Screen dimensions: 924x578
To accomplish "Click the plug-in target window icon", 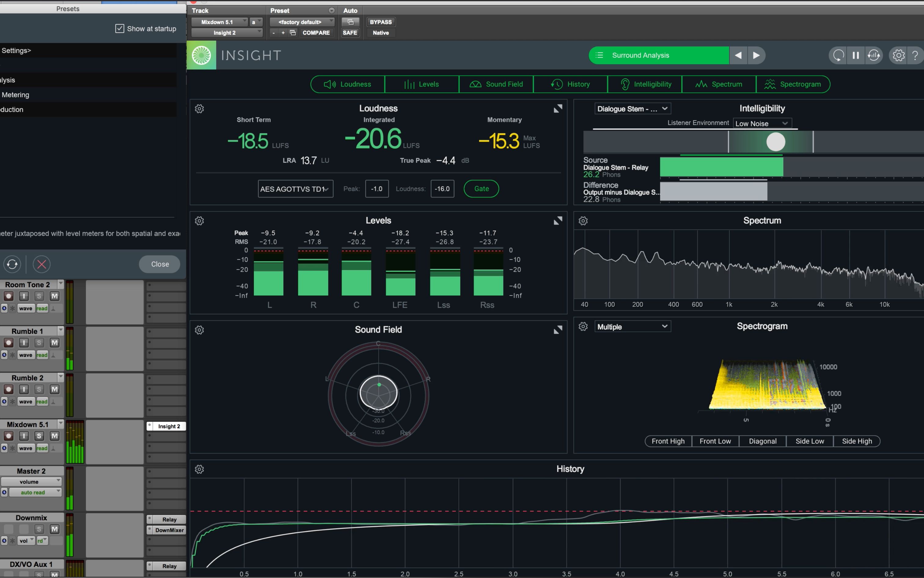I will coord(350,22).
